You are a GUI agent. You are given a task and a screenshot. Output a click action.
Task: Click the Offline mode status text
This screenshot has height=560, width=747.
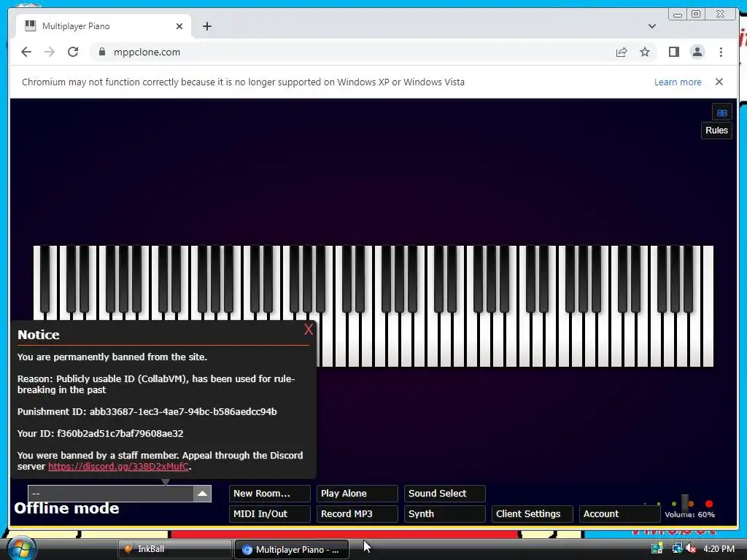(x=66, y=508)
